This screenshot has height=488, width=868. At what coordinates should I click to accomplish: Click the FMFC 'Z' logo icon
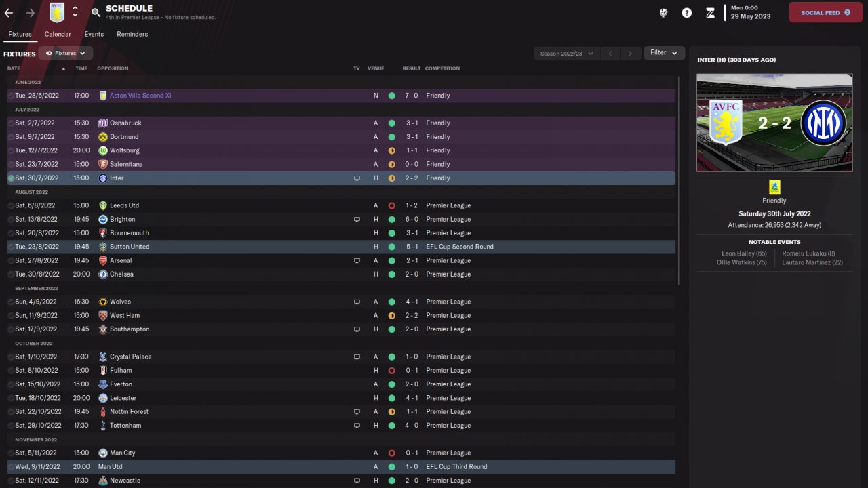710,13
